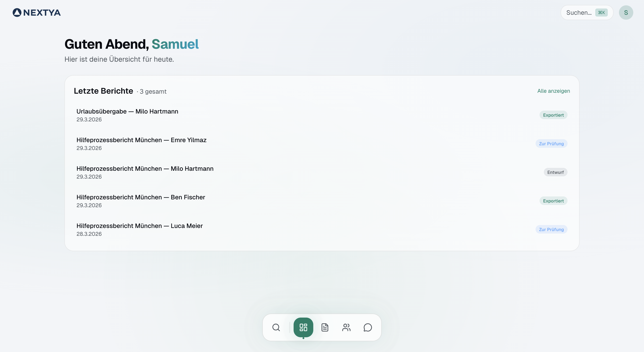
Task: Open the people icon in bottom dock
Action: pyautogui.click(x=346, y=327)
